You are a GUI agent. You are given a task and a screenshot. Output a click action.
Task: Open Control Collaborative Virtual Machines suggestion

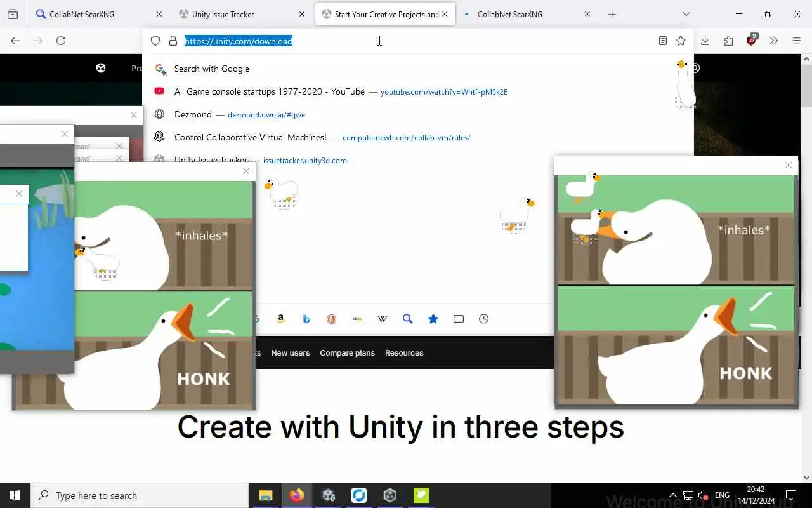tap(419, 137)
